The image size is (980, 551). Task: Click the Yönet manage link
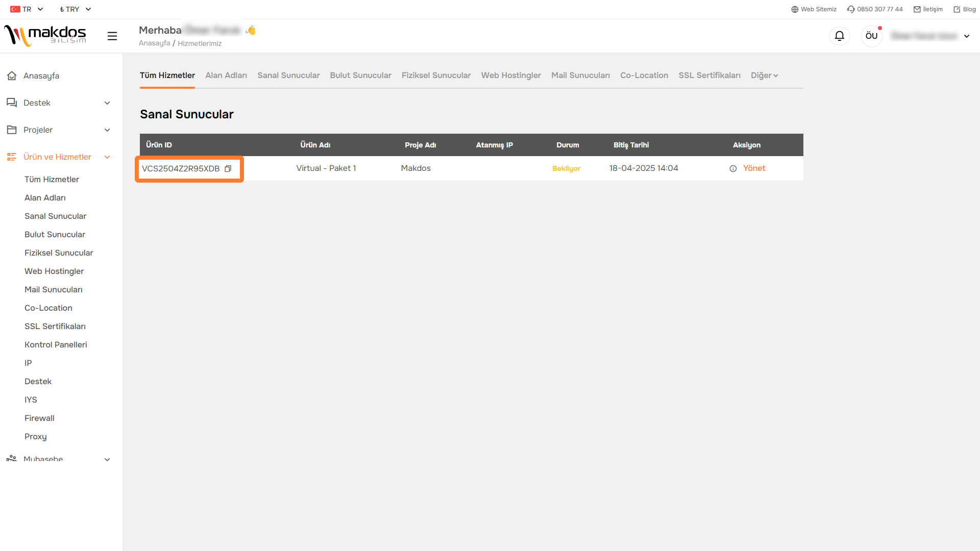pyautogui.click(x=754, y=168)
